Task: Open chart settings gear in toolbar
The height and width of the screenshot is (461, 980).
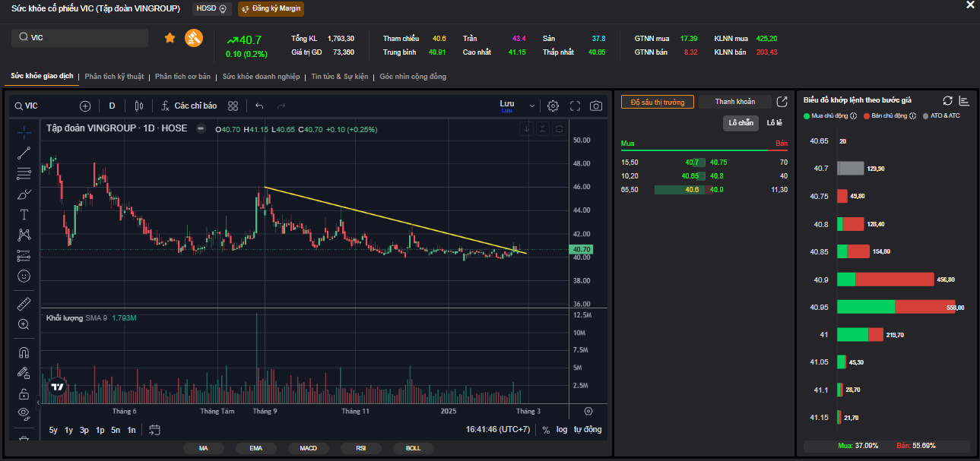Action: pos(553,106)
